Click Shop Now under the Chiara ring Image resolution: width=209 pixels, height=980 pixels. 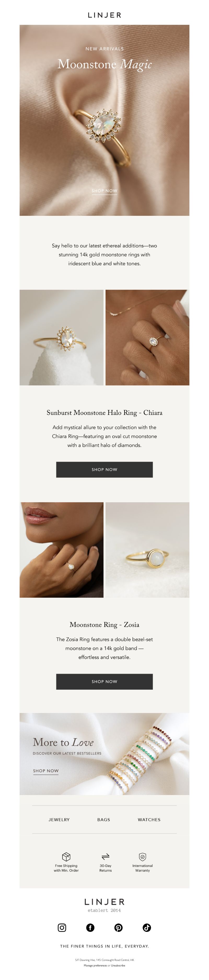tap(104, 469)
